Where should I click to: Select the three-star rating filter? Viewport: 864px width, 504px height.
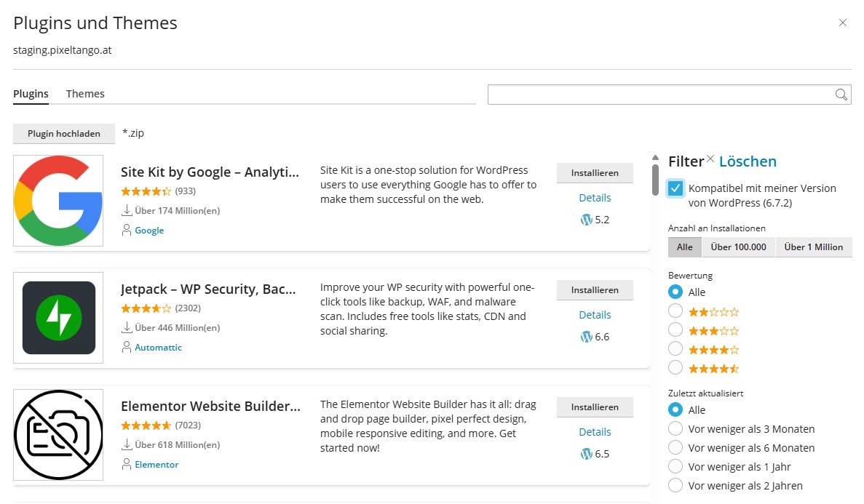click(x=675, y=329)
